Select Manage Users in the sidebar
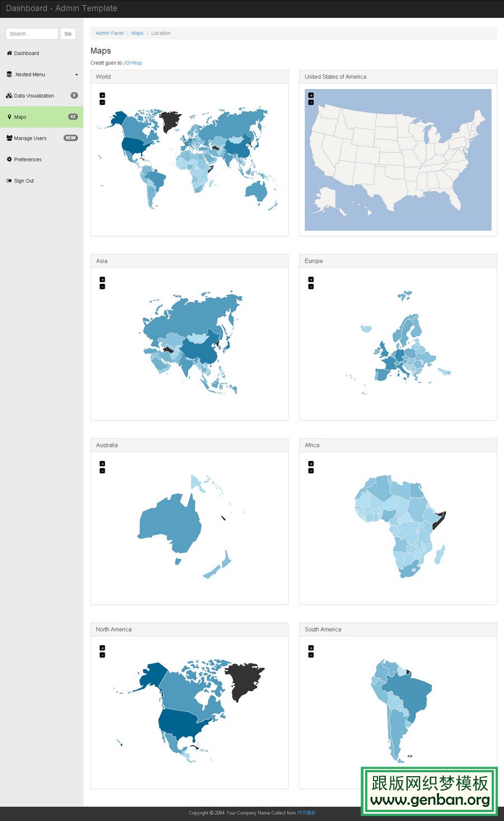 click(30, 138)
